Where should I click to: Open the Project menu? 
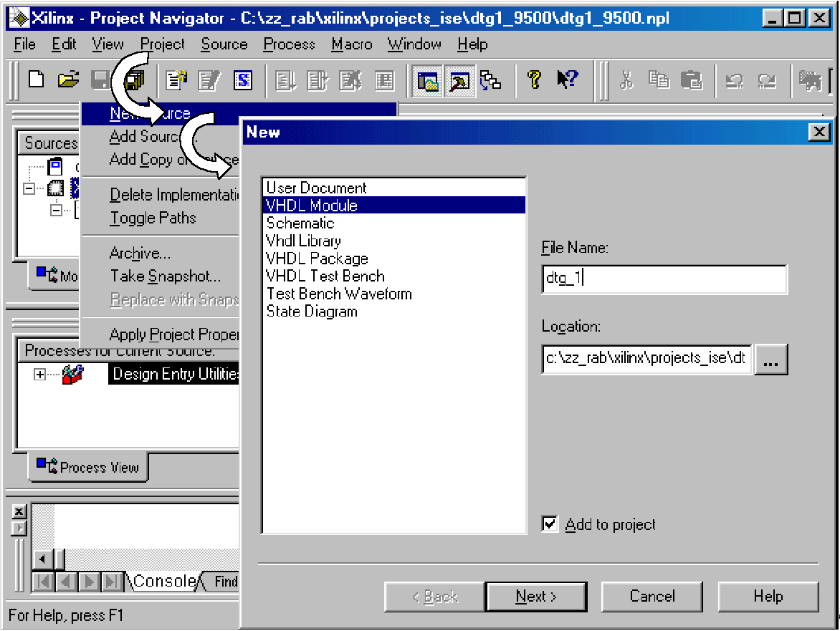coord(162,44)
